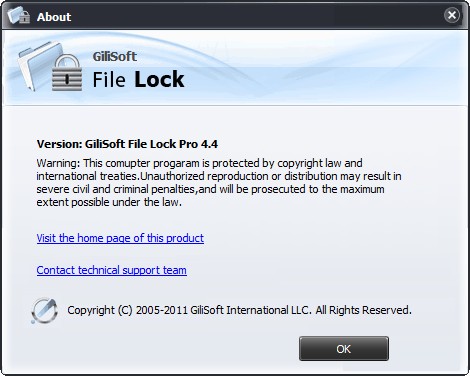The height and width of the screenshot is (376, 470).
Task: Click OK to dismiss the dialog
Action: pyautogui.click(x=344, y=349)
